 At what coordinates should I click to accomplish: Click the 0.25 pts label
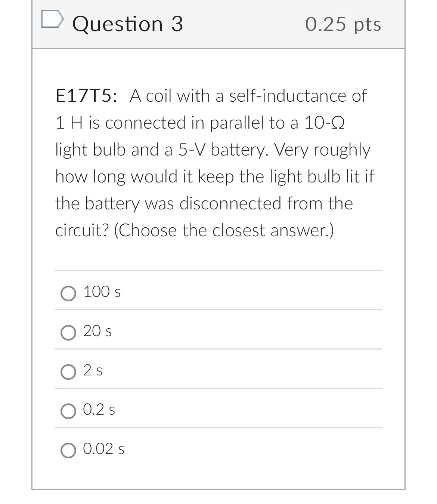[343, 24]
